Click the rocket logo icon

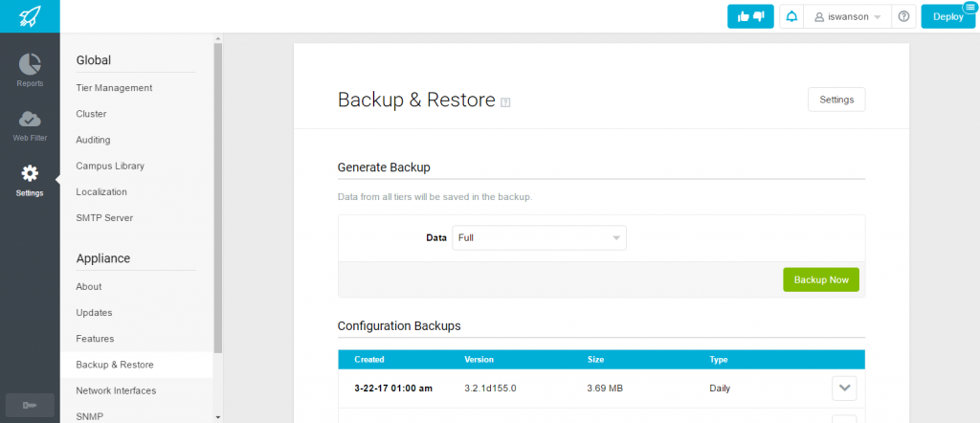click(x=30, y=15)
